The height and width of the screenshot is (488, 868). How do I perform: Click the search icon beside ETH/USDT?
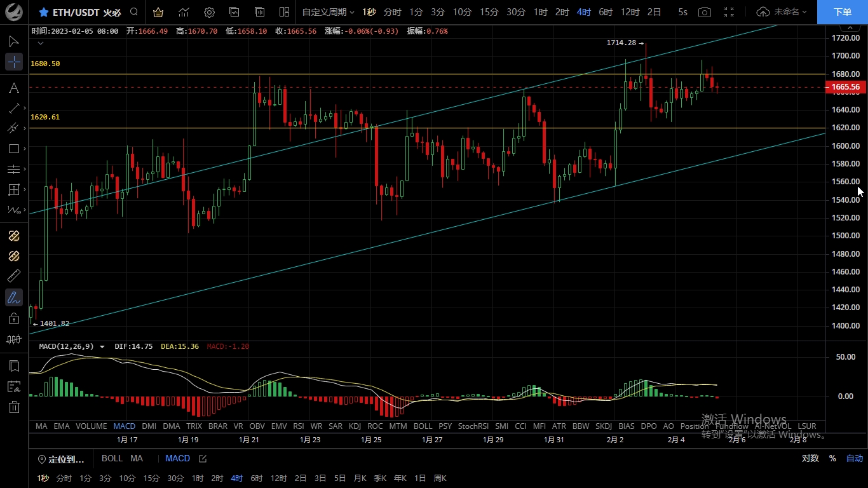point(133,12)
